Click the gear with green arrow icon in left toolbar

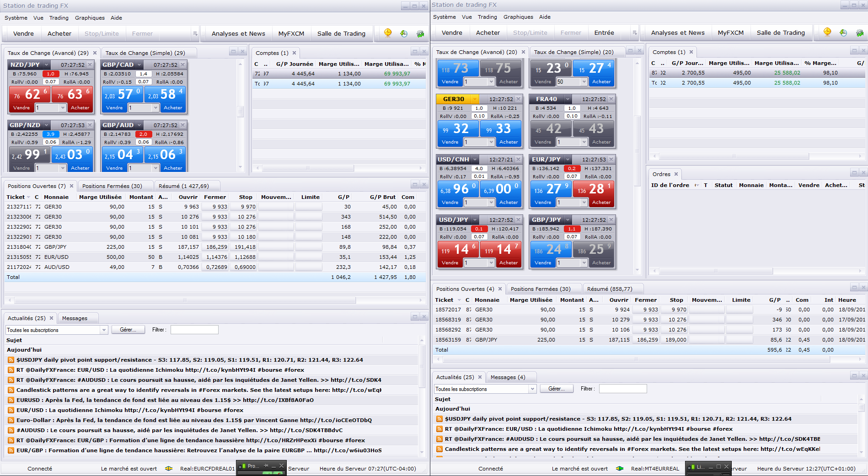coord(420,33)
